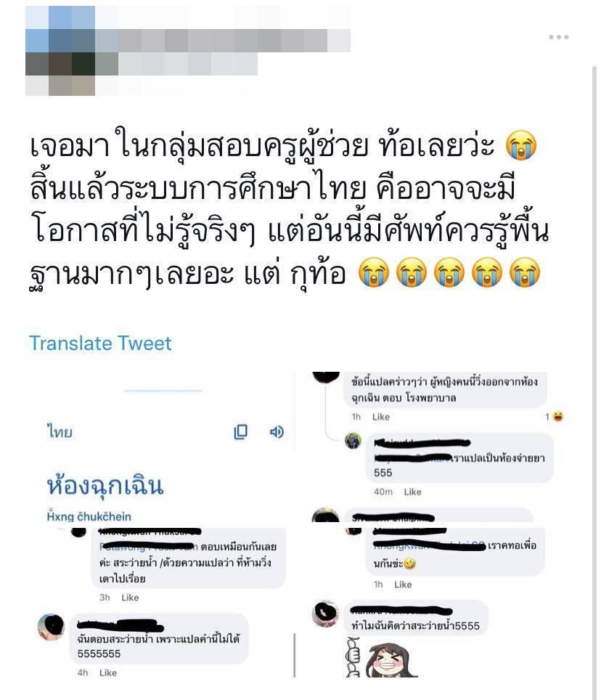Screen dimensions: 601x700
Task: Like the ห้องจ่ายยา comment posted 40m ago
Action: (x=413, y=492)
